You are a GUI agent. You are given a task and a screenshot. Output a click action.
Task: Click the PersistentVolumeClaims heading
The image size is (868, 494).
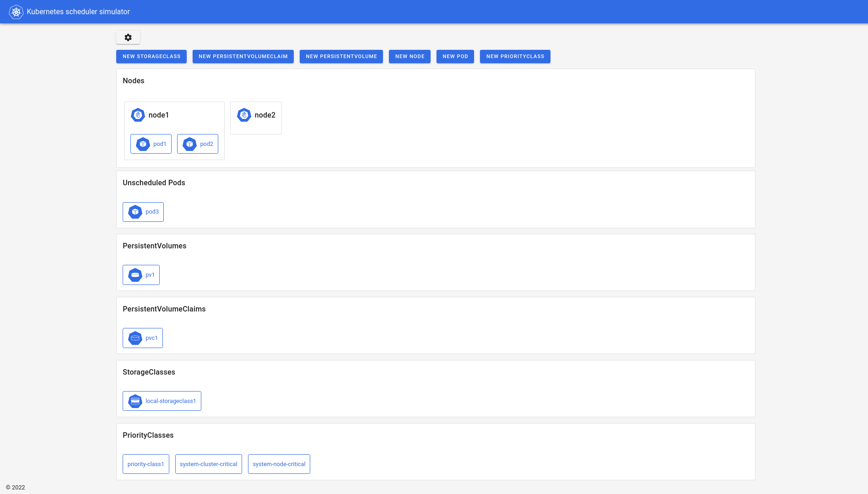pos(164,309)
